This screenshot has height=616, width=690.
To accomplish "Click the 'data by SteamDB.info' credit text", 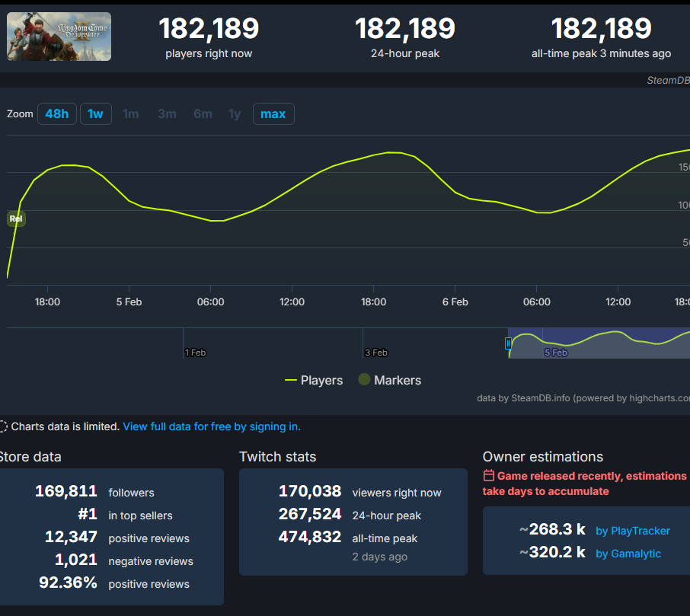I will coord(583,398).
